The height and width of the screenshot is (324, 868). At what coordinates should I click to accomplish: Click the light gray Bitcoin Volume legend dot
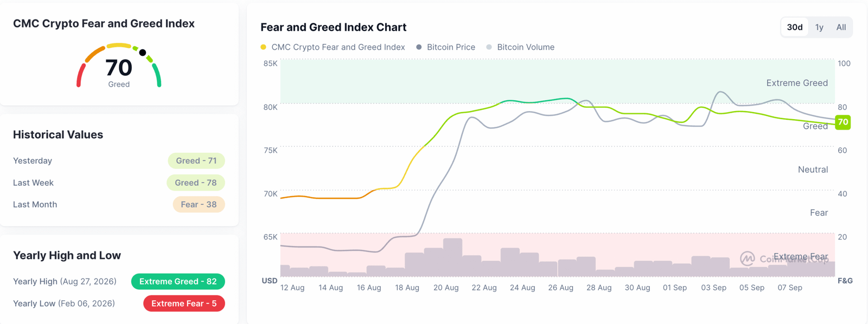click(489, 47)
